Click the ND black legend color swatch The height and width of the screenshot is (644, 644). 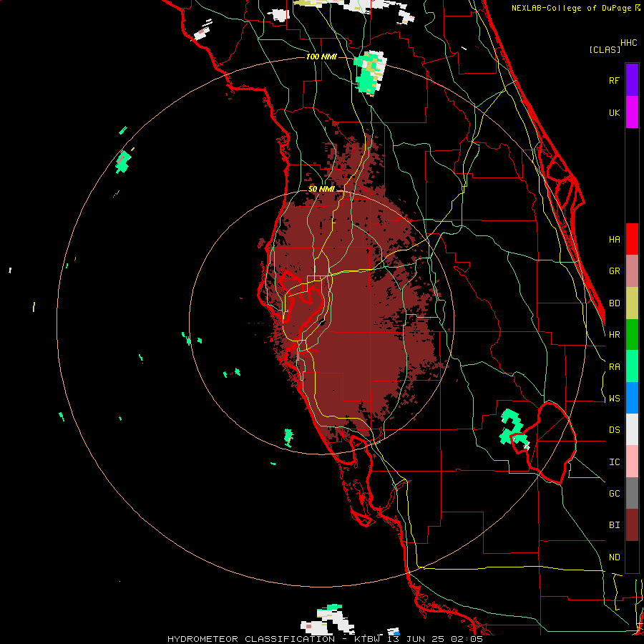[632, 557]
